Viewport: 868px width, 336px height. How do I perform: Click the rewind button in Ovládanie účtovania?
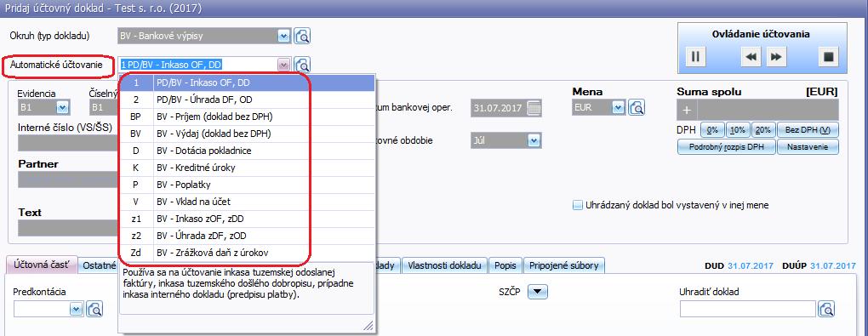[x=751, y=56]
